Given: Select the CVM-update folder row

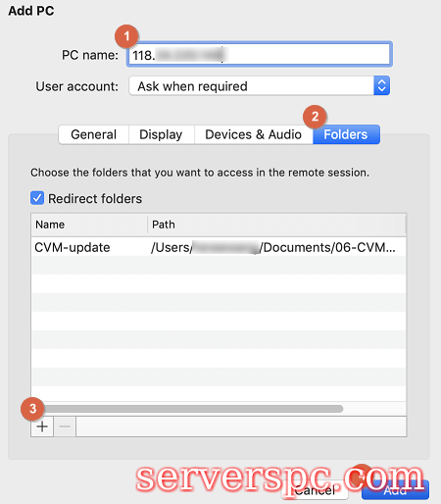Looking at the screenshot, I should click(x=219, y=247).
